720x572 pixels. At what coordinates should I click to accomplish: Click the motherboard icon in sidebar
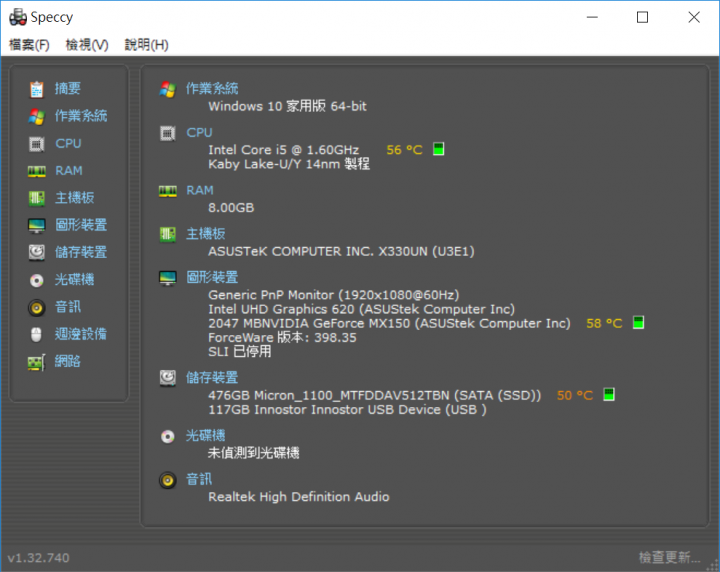[x=37, y=198]
